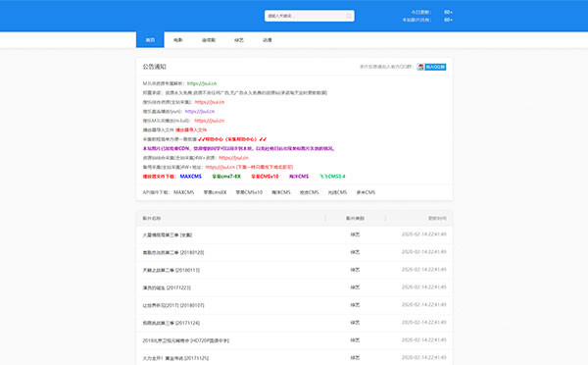Screen dimensions: 588x365
Task: Click MAXCMS in the API plugin download row
Action: [x=184, y=192]
